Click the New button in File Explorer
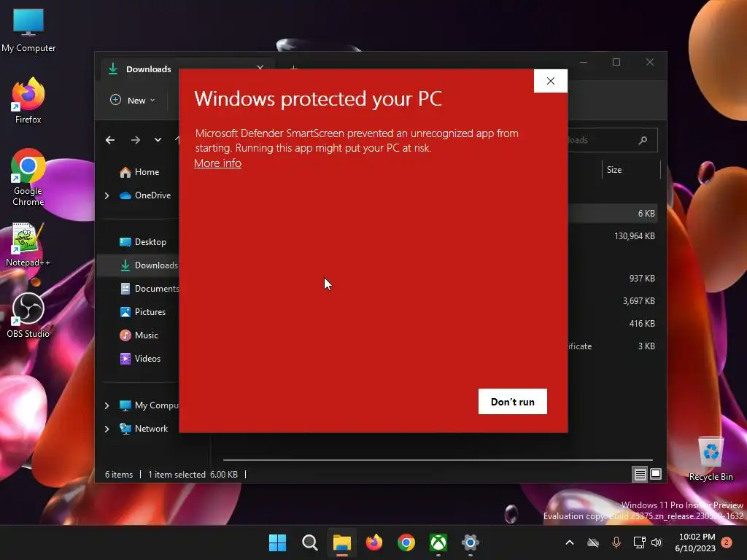This screenshot has height=560, width=747. (x=133, y=100)
